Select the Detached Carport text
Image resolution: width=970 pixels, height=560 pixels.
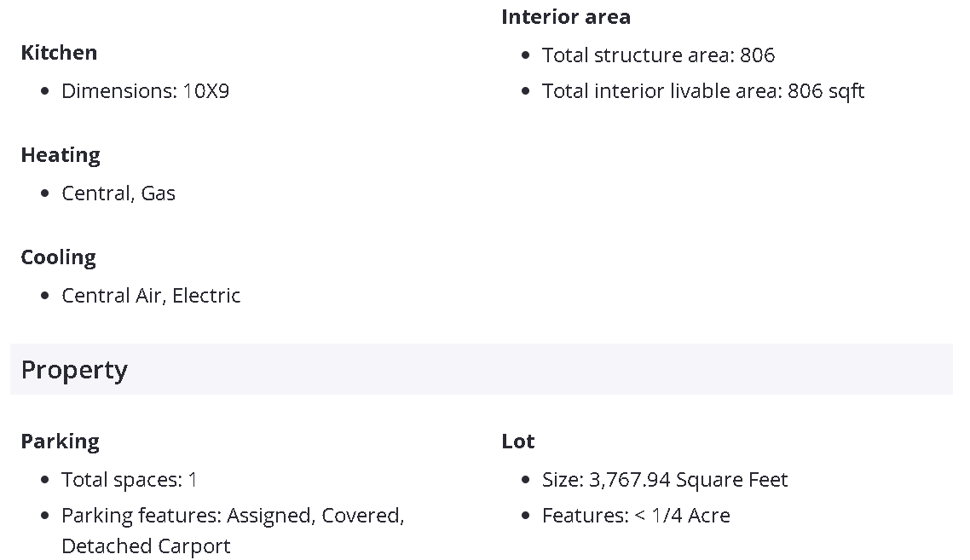pos(146,546)
